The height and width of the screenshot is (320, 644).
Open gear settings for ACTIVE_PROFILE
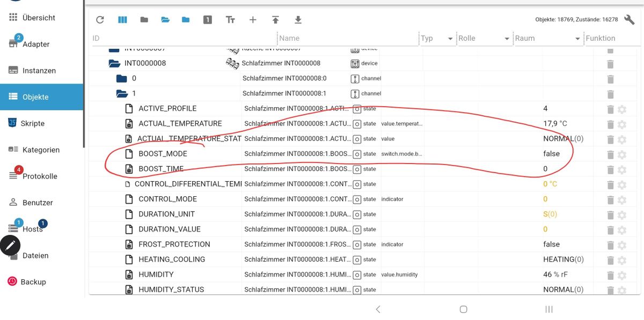click(622, 109)
